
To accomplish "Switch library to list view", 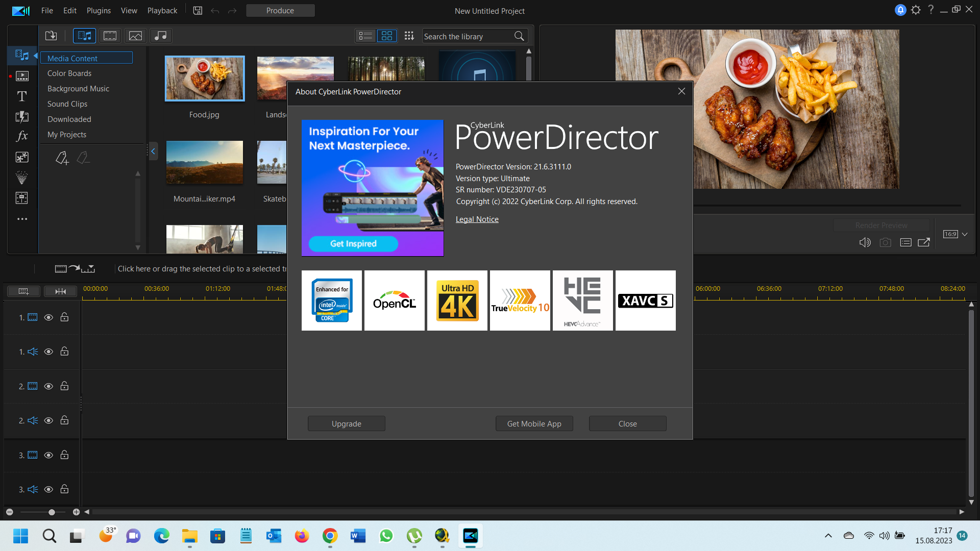I will [x=365, y=36].
